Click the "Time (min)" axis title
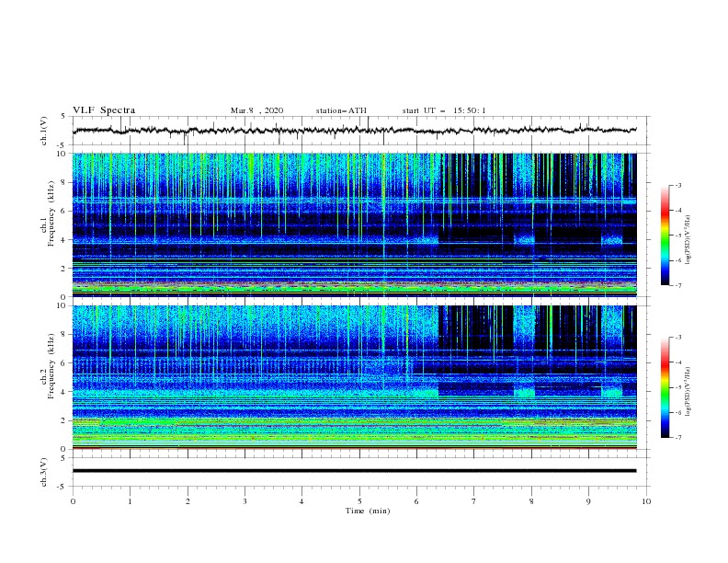The width and height of the screenshot is (728, 563). tap(368, 511)
